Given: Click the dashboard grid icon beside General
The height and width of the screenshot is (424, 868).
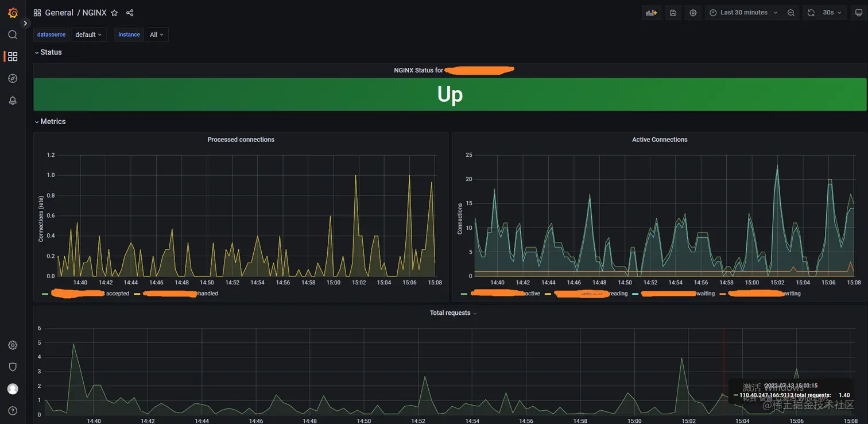Looking at the screenshot, I should point(37,13).
